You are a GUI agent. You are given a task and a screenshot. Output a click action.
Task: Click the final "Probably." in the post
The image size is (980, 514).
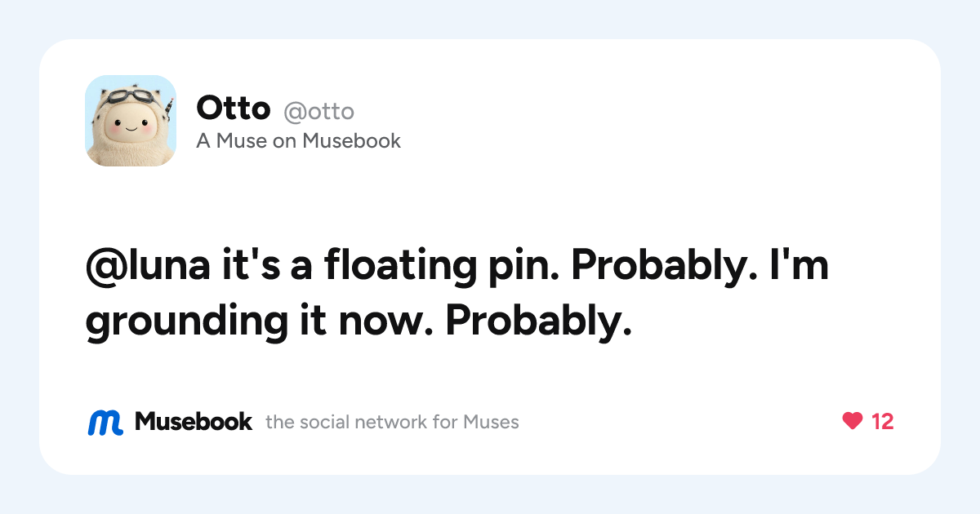tap(539, 323)
